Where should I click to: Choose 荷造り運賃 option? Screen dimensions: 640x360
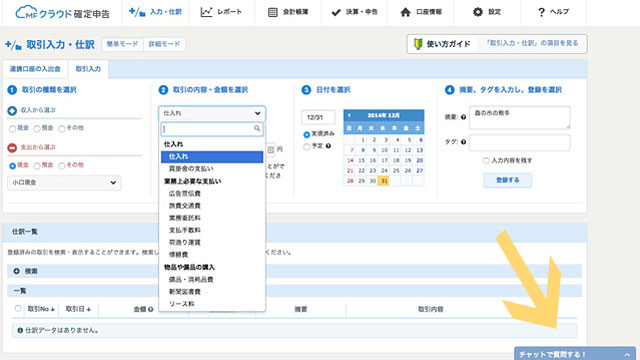tap(212, 242)
